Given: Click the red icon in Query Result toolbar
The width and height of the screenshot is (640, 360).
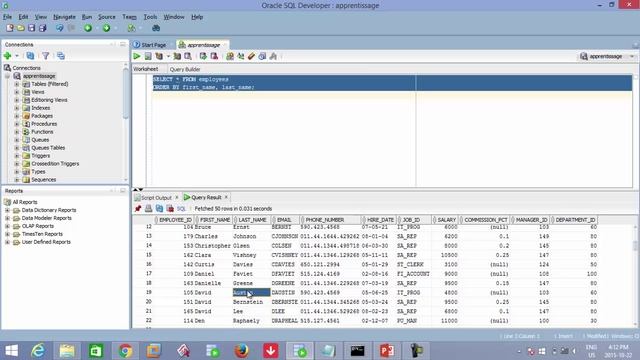Looking at the screenshot, I should pos(170,209).
